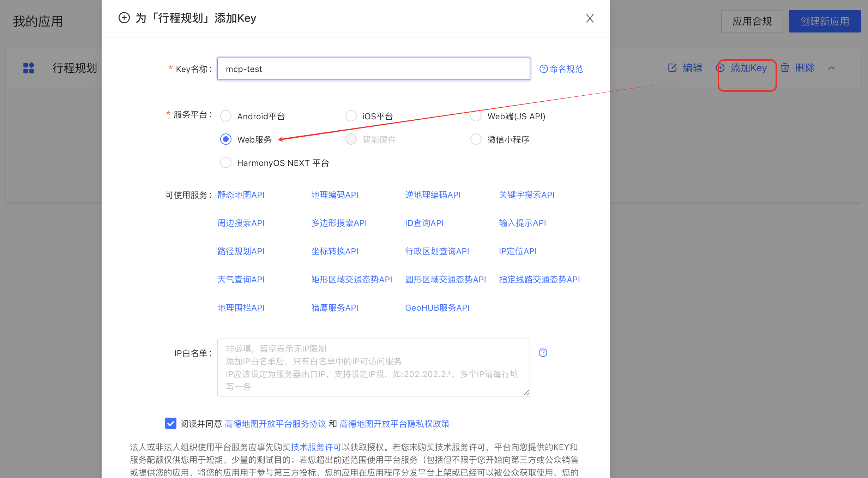
Task: Click the 添加Key plus icon
Action: tap(720, 68)
